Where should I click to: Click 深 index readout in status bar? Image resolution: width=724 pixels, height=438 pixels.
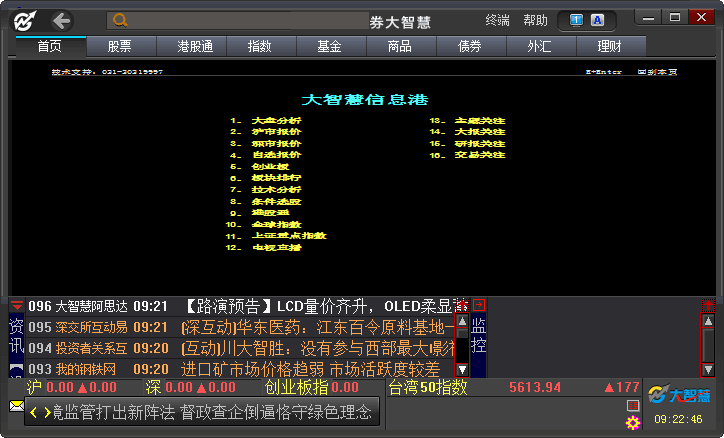(x=191, y=387)
